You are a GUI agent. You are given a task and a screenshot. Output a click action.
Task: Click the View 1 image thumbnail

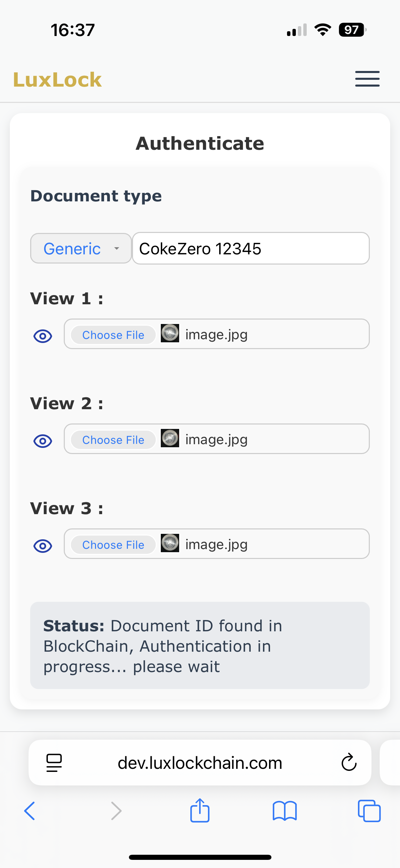(170, 333)
